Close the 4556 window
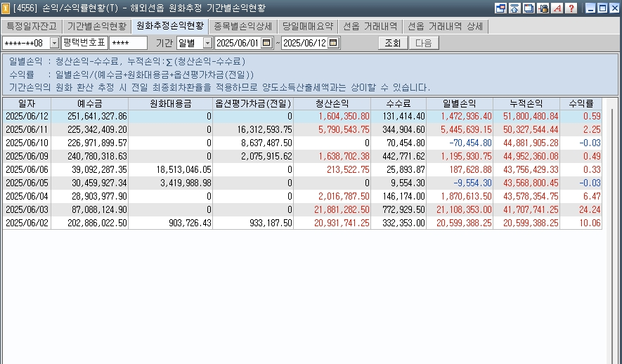Screen dimensions: 622x364 click(614, 8)
